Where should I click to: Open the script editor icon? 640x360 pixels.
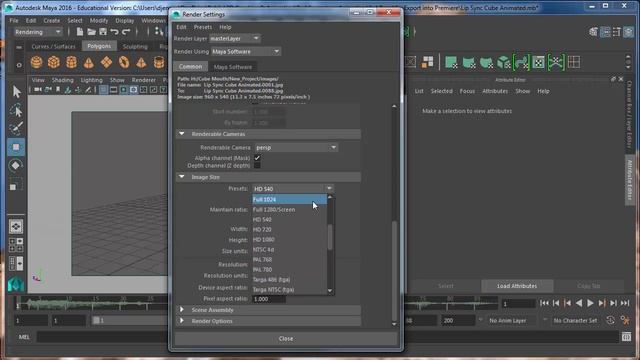626,337
